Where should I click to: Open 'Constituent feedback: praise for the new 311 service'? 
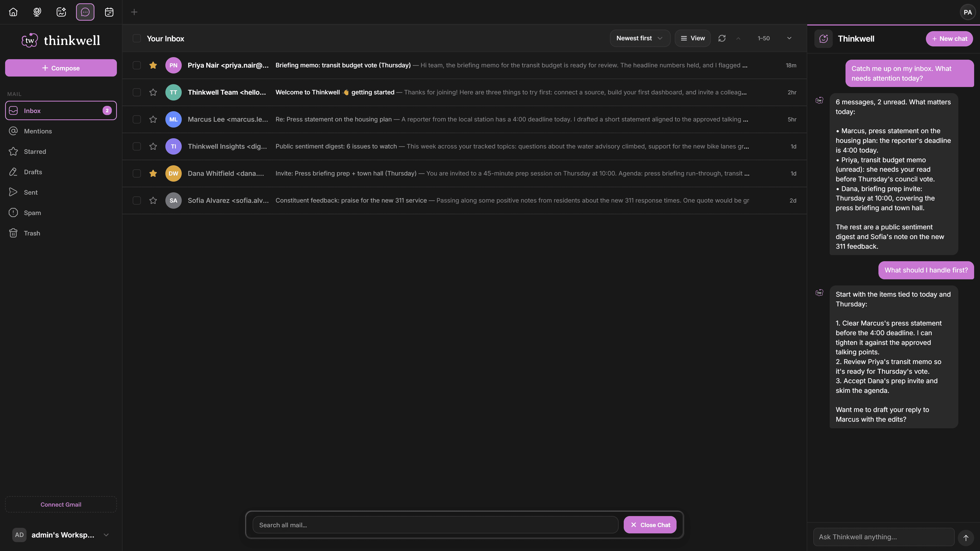(x=464, y=201)
